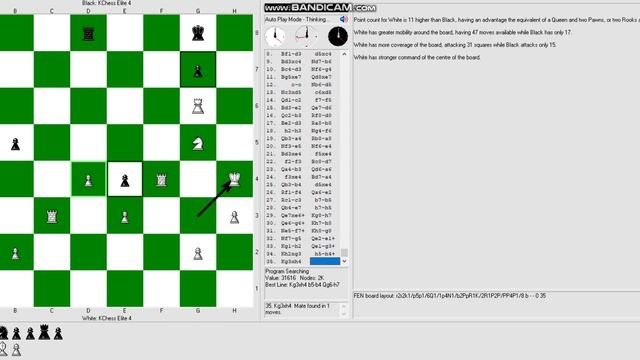Click the 'White has more coverage' line
The image size is (640, 360).
coord(455,45)
